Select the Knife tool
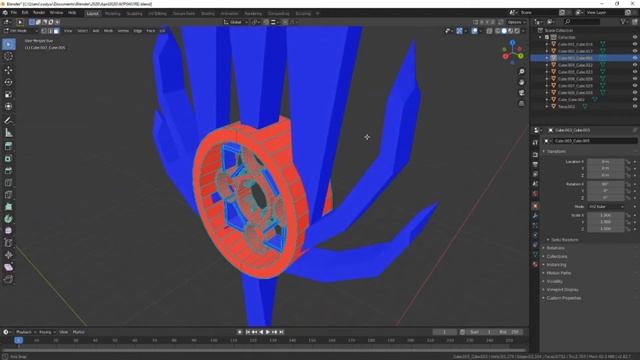640x360 pixels. coord(9,195)
